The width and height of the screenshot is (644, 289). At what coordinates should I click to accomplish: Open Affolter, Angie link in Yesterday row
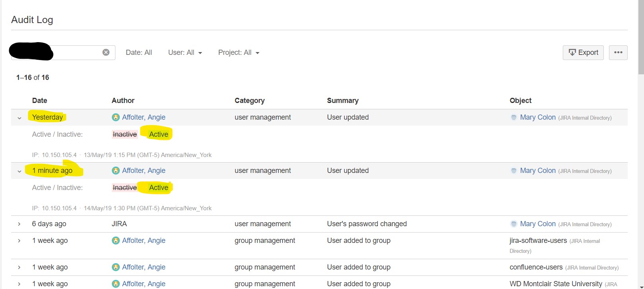(x=144, y=117)
